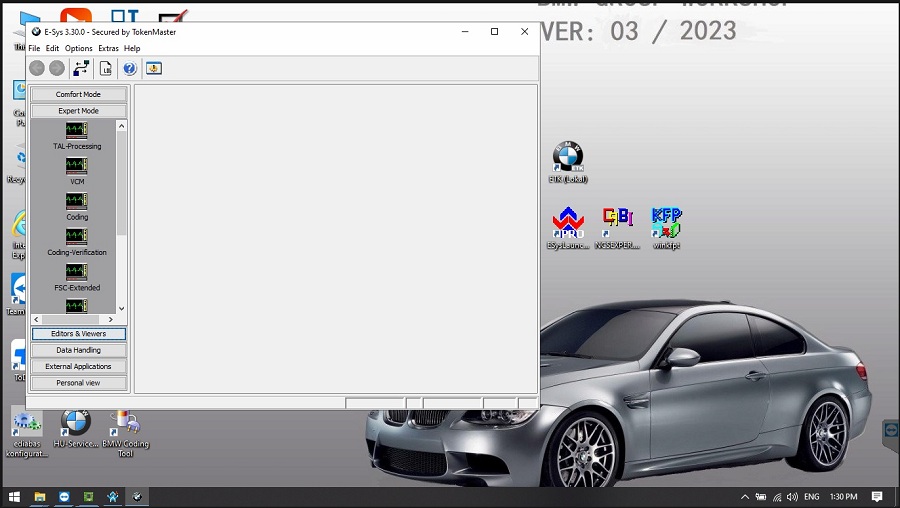Click the battery power tray icon
This screenshot has width=900, height=508.
(761, 497)
